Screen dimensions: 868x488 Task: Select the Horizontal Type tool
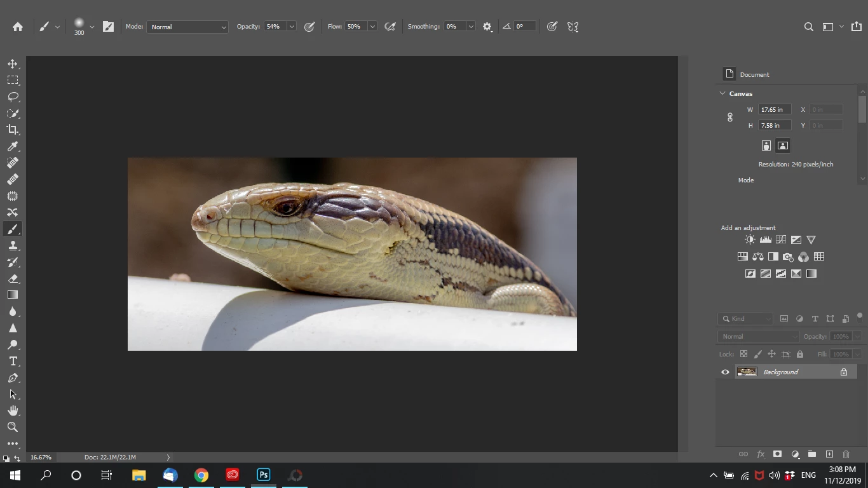coord(13,361)
